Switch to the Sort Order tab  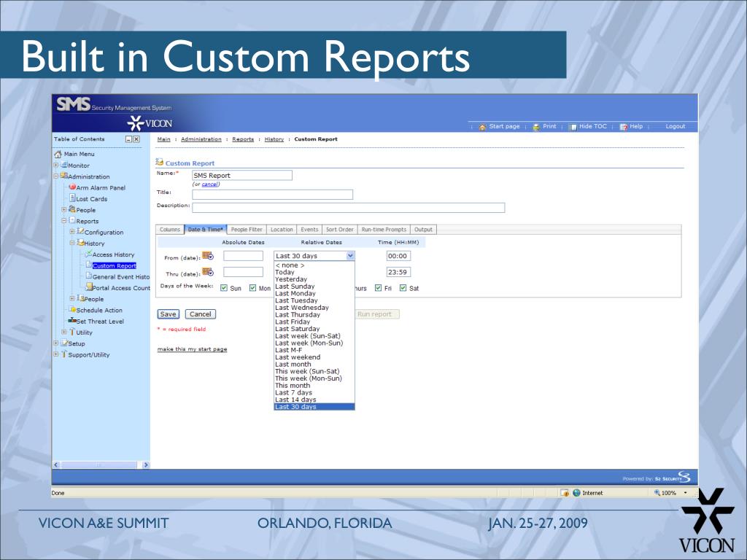(x=340, y=230)
